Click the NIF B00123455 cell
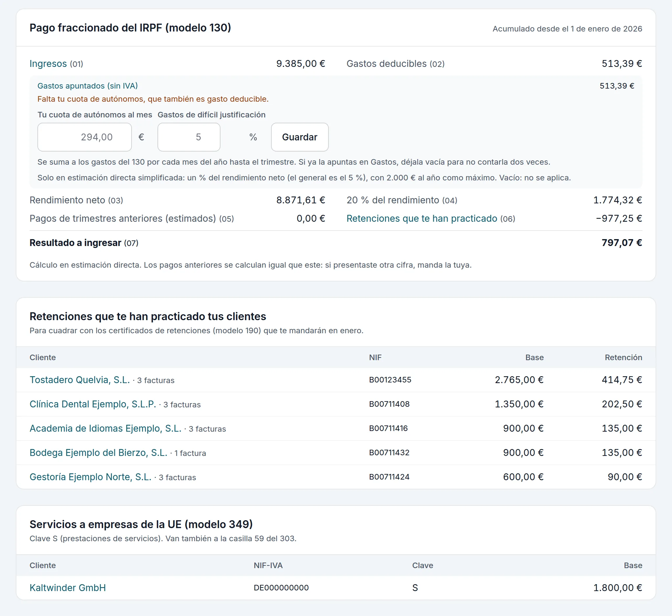This screenshot has width=672, height=616. pos(390,380)
